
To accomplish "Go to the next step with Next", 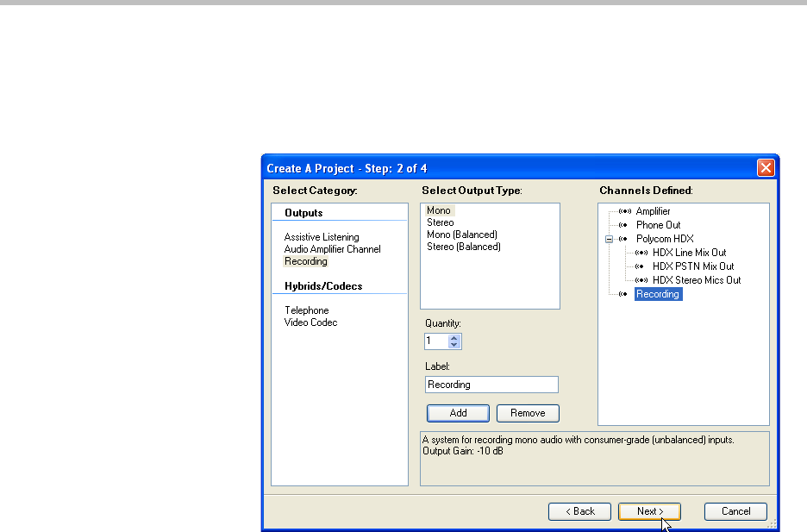I will coord(648,511).
